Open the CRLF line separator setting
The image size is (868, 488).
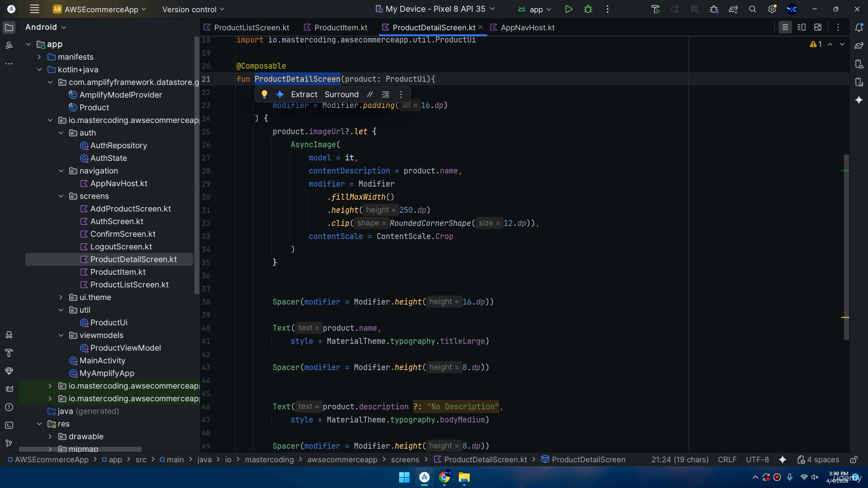(727, 460)
